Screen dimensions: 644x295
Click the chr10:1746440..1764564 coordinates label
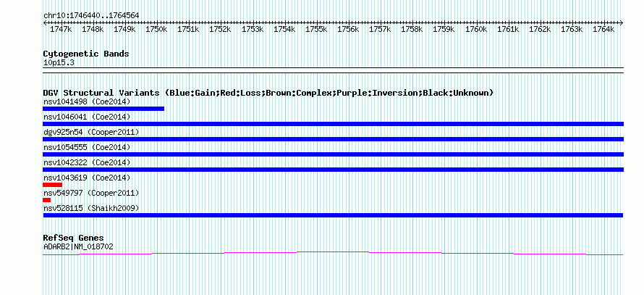click(91, 15)
